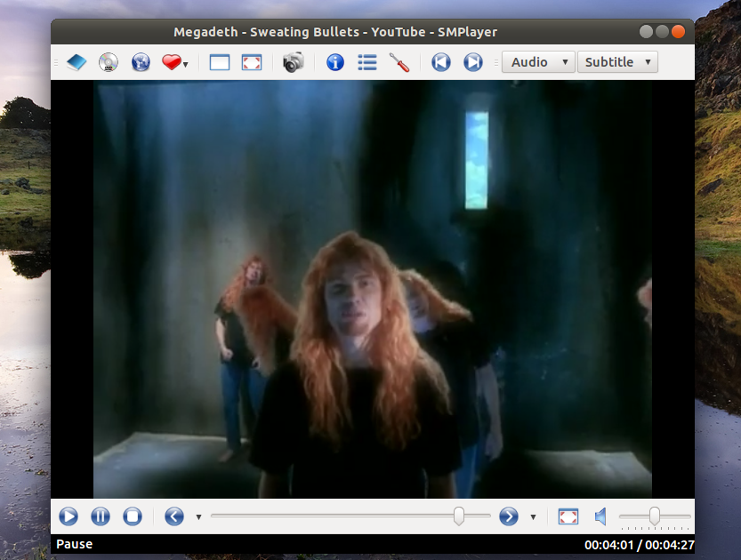Pause playback with the pause button
Viewport: 741px width, 560px height.
(x=100, y=516)
